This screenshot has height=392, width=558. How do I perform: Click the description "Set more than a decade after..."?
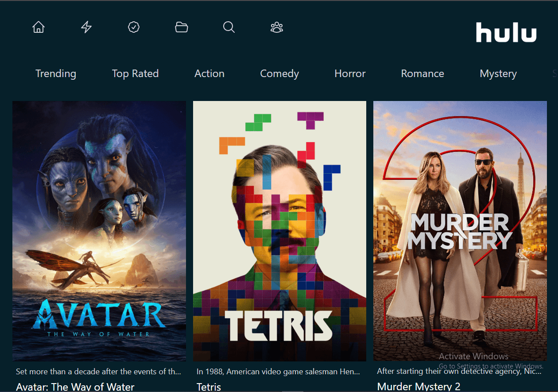click(99, 372)
